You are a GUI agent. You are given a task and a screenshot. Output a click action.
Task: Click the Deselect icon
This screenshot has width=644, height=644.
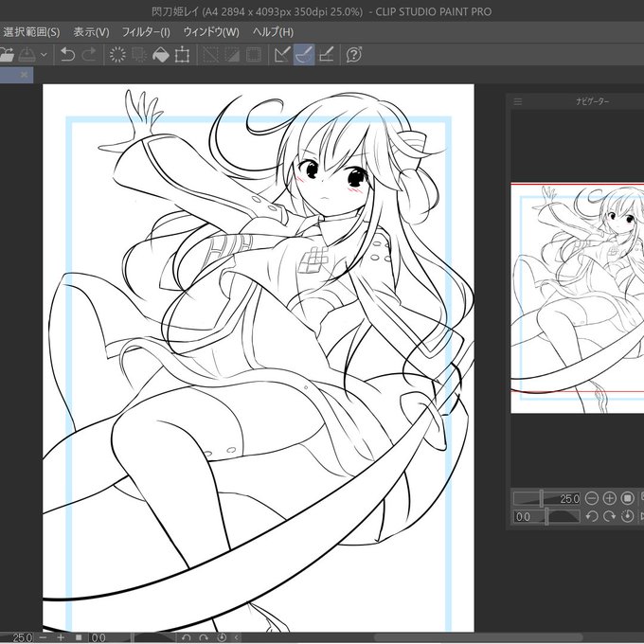[210, 55]
